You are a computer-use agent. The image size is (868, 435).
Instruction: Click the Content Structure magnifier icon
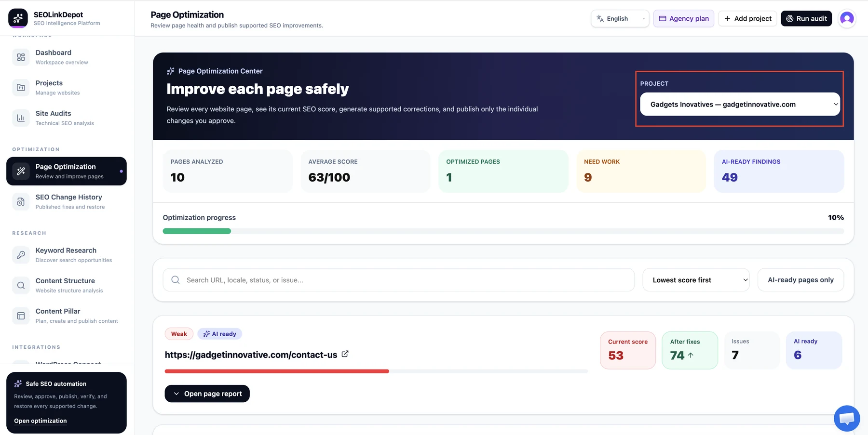(x=21, y=285)
